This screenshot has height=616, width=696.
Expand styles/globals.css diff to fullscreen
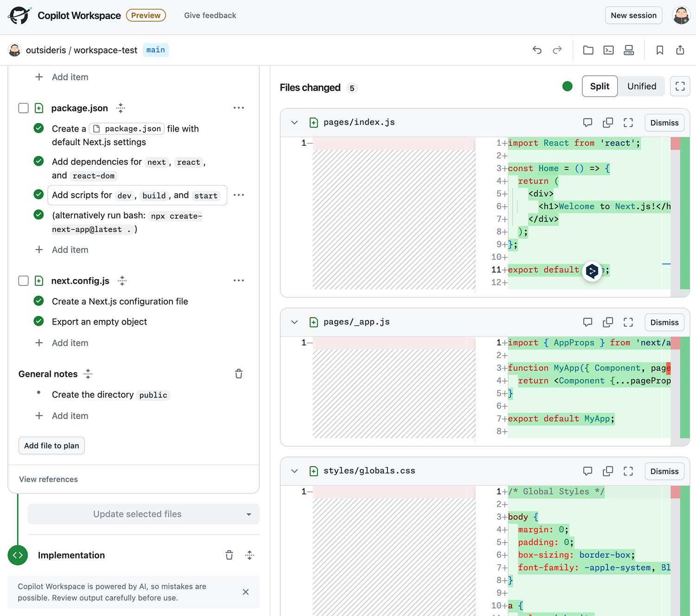[628, 471]
